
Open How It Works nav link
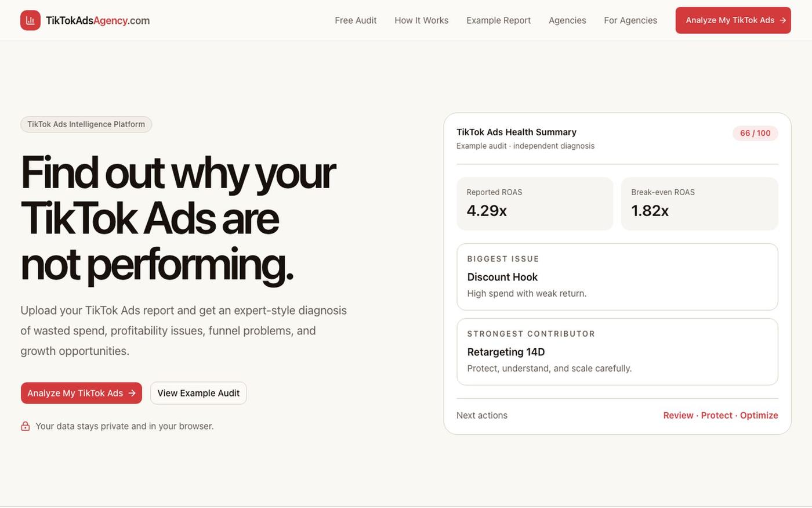tap(422, 20)
